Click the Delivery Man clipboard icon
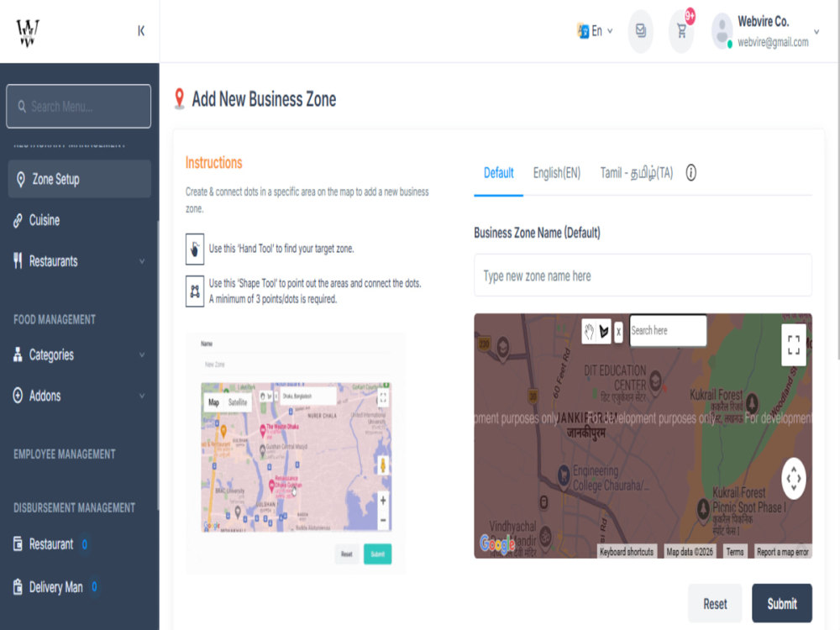The width and height of the screenshot is (840, 630). point(18,586)
